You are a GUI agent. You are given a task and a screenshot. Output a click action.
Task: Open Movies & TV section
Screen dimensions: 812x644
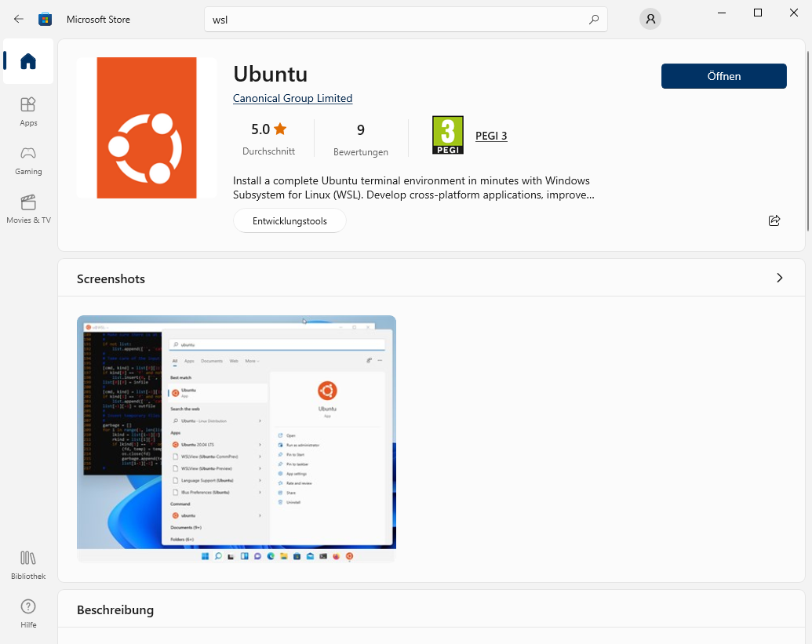point(28,209)
